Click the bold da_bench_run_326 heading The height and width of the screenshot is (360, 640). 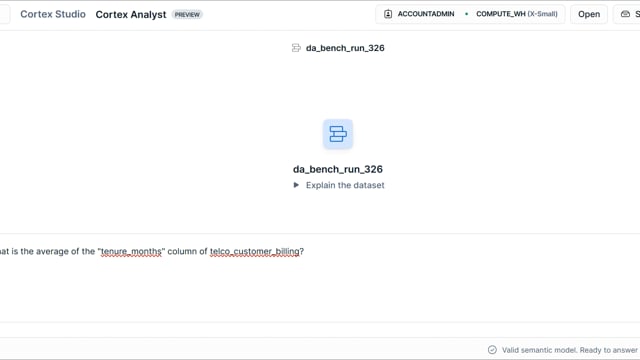click(x=338, y=169)
